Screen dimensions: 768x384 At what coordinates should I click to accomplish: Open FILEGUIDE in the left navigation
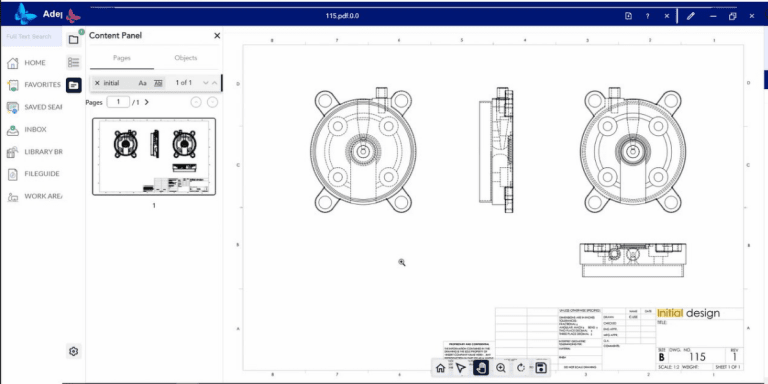[34, 174]
